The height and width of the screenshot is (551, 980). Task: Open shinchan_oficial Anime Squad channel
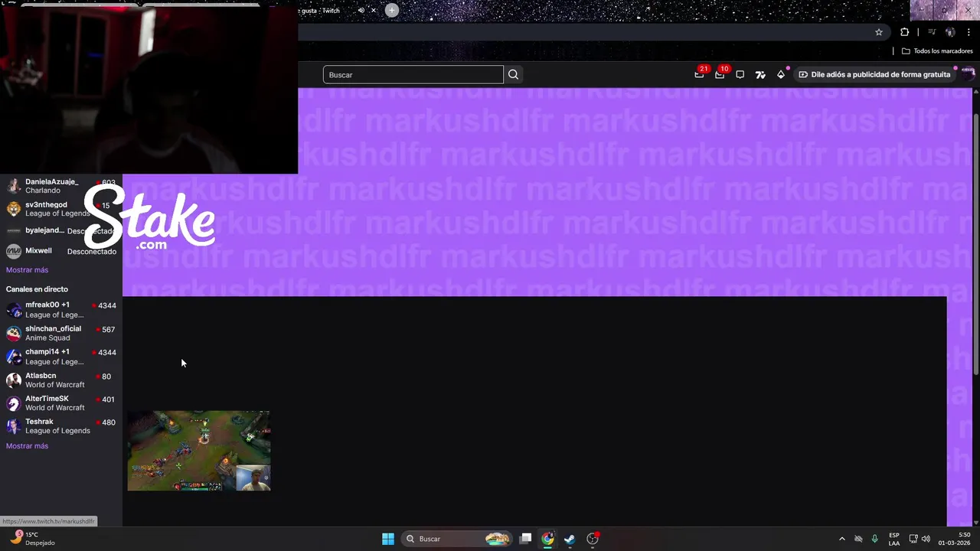pyautogui.click(x=61, y=333)
